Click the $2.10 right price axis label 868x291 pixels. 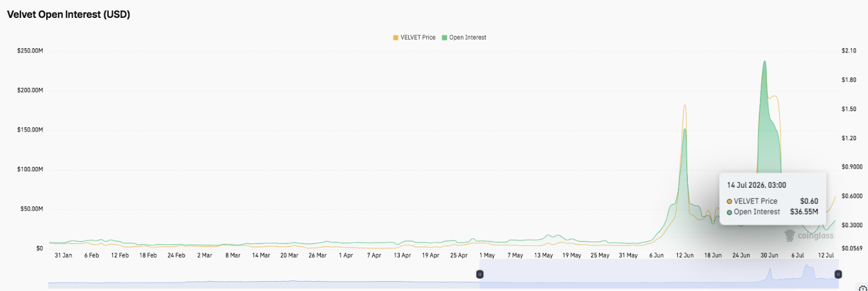pos(848,51)
